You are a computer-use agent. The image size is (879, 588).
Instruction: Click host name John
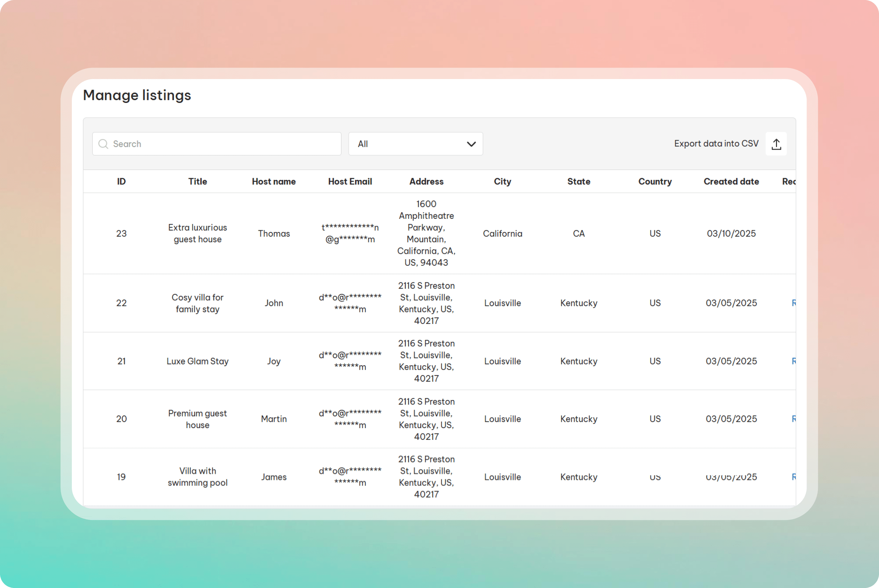[x=274, y=303]
